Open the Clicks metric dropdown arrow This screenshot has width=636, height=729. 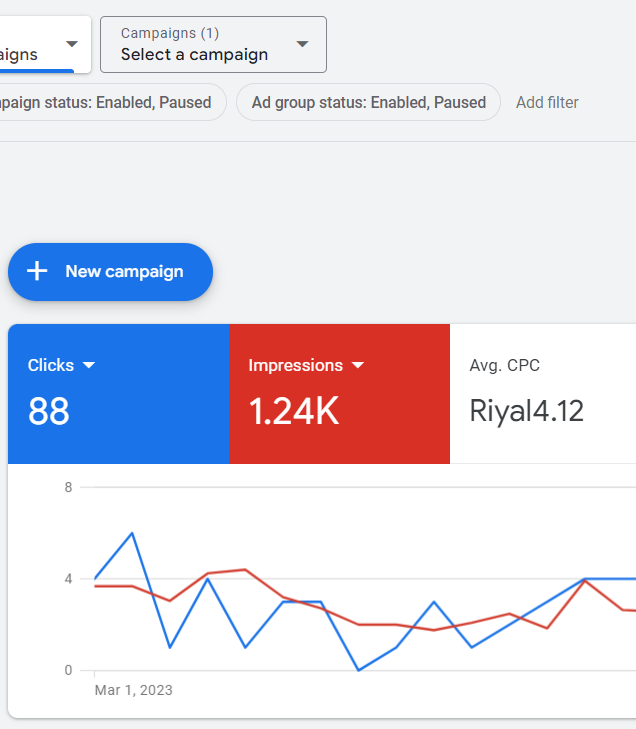(89, 366)
